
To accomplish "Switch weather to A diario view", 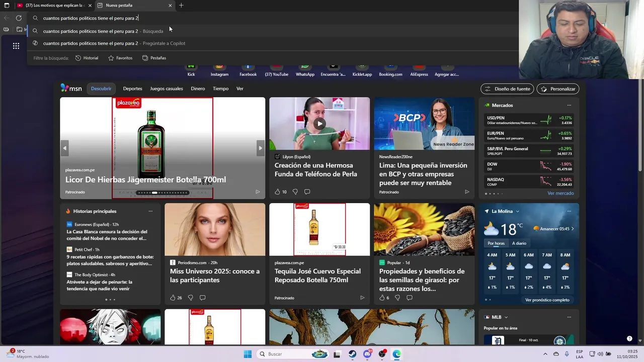I will [519, 243].
